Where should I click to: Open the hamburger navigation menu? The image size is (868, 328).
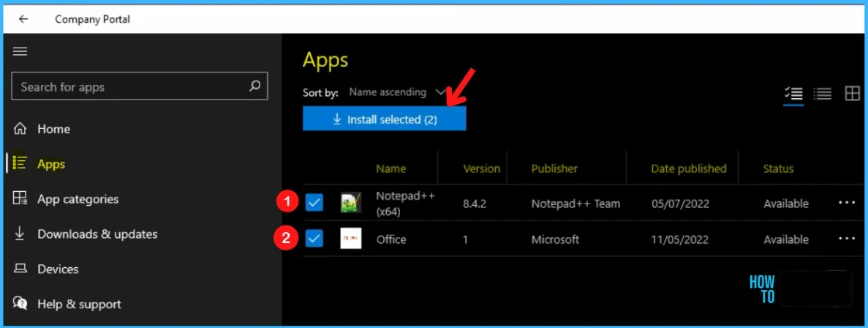[x=20, y=51]
